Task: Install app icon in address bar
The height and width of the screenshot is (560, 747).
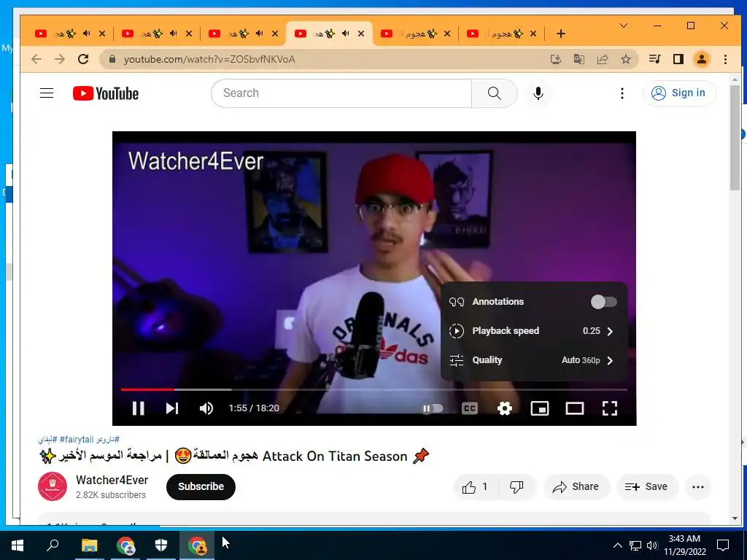Action: coord(555,59)
